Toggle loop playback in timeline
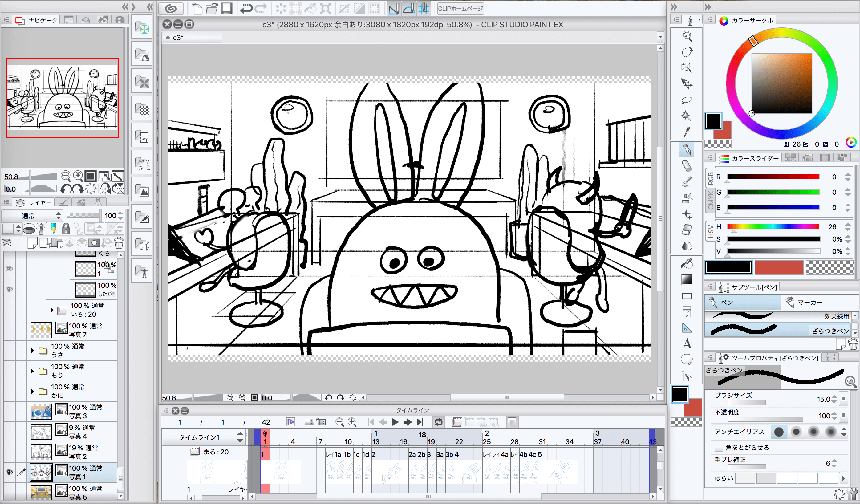 (x=439, y=422)
